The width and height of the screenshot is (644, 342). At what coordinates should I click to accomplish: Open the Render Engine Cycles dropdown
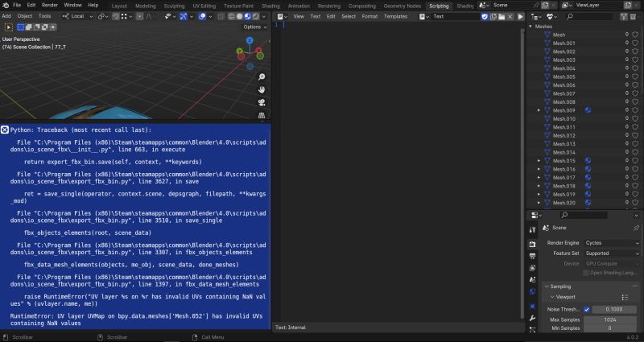pyautogui.click(x=612, y=243)
